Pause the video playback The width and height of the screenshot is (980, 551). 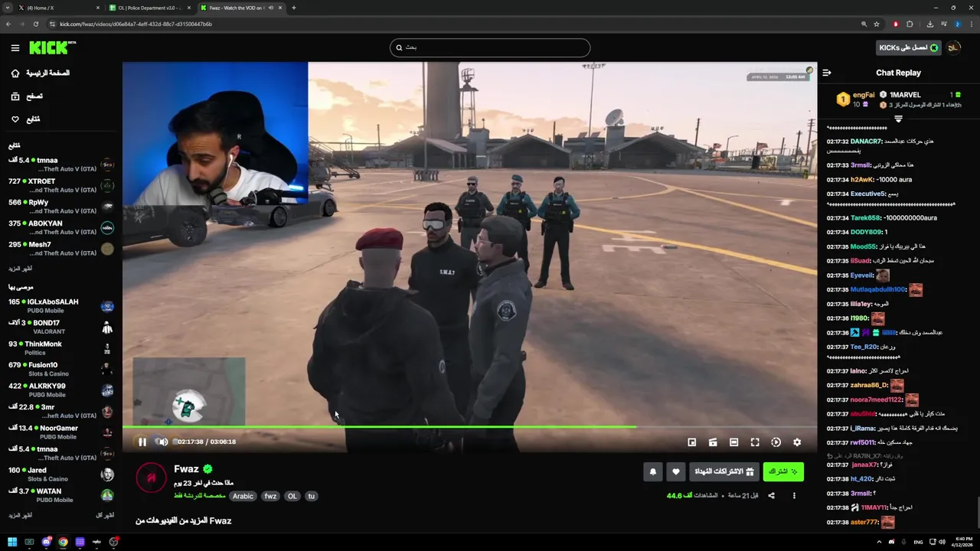(x=142, y=442)
